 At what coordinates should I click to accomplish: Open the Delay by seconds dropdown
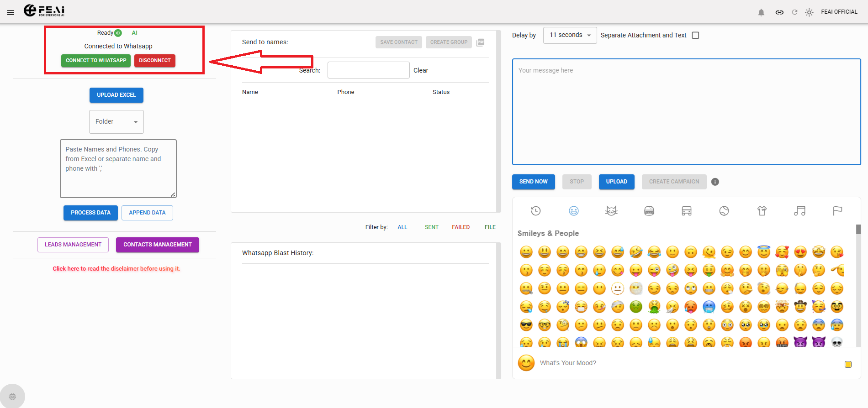[570, 35]
